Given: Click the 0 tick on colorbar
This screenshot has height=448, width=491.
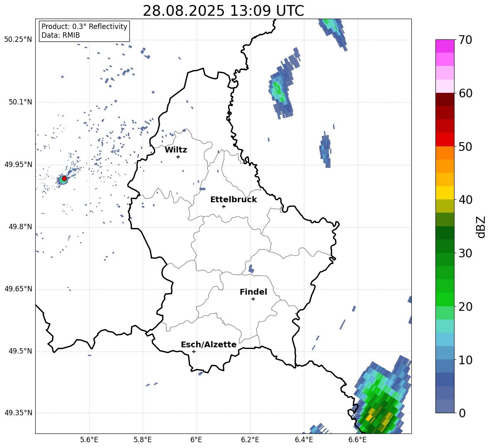Looking at the screenshot, I should coord(462,413).
